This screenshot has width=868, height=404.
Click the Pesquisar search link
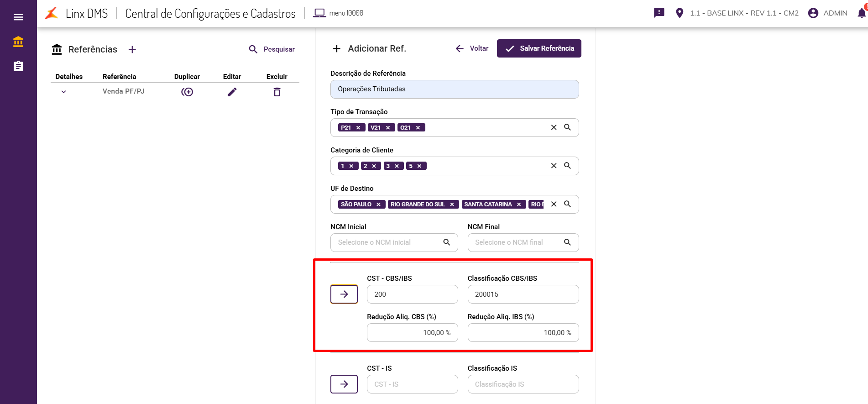tap(272, 49)
